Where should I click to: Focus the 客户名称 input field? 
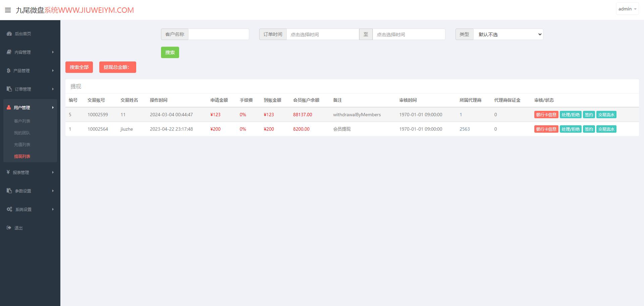pos(219,34)
